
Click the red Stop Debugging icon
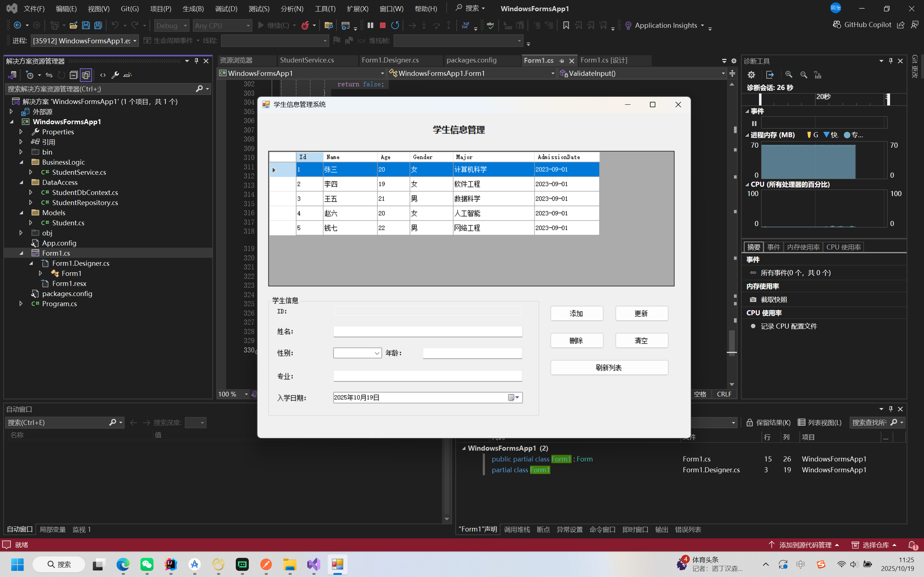point(382,25)
